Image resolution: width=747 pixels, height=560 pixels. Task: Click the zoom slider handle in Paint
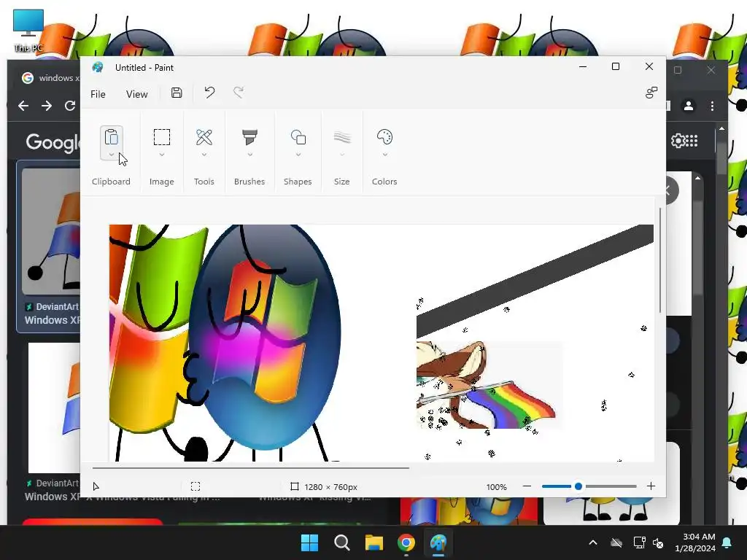pyautogui.click(x=578, y=486)
